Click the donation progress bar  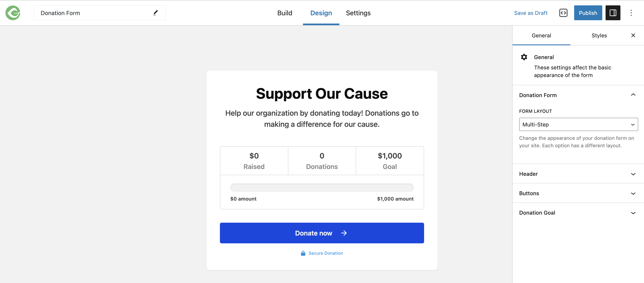coord(322,187)
